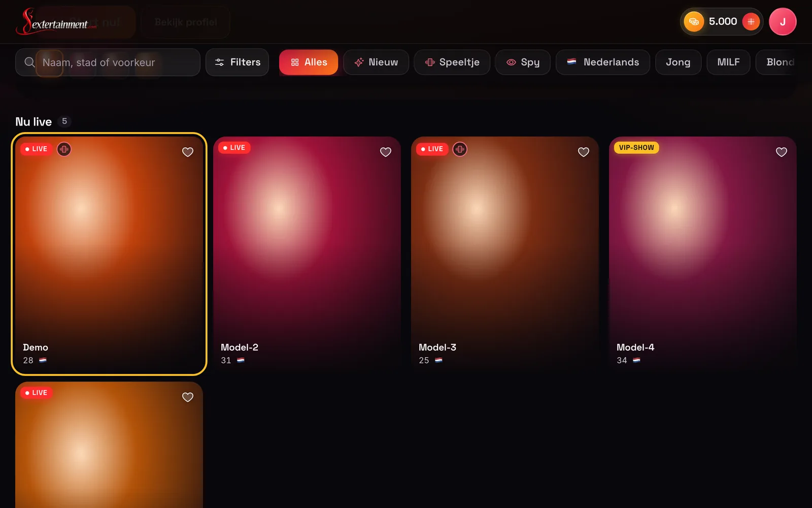Image resolution: width=812 pixels, height=508 pixels.
Task: Click the Dutch flag under Demo
Action: pos(43,360)
